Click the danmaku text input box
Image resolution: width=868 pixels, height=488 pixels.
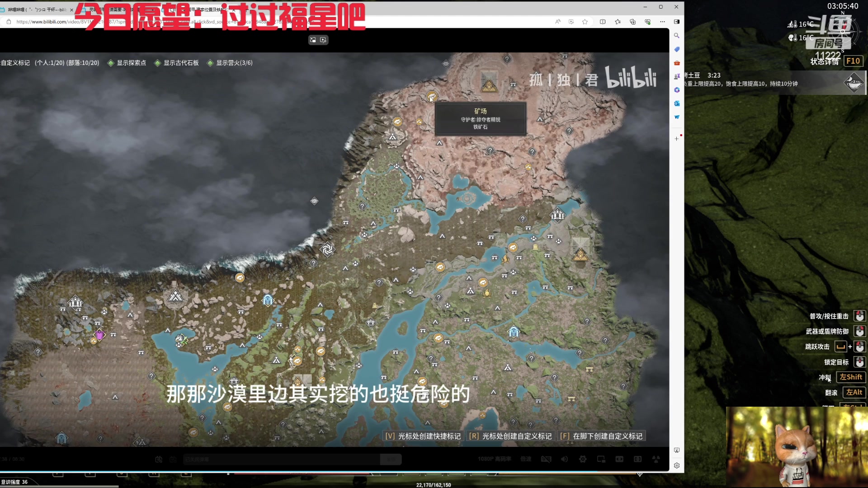(x=281, y=459)
